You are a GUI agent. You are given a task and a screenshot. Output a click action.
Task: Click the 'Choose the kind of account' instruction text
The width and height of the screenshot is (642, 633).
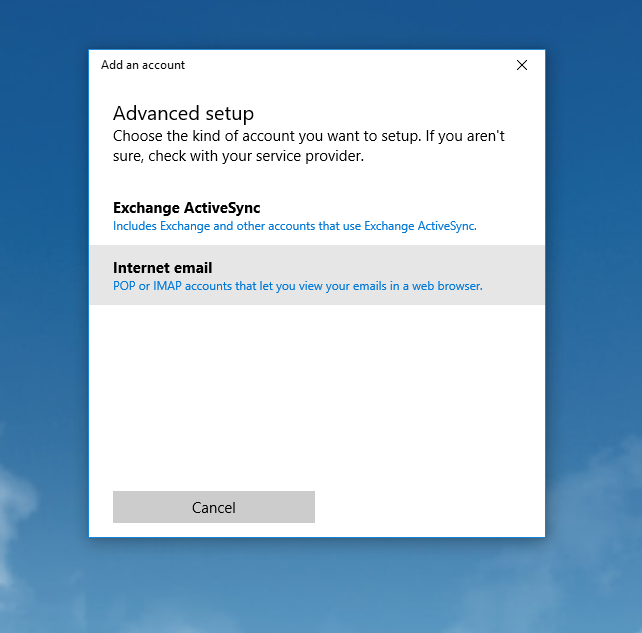309,146
